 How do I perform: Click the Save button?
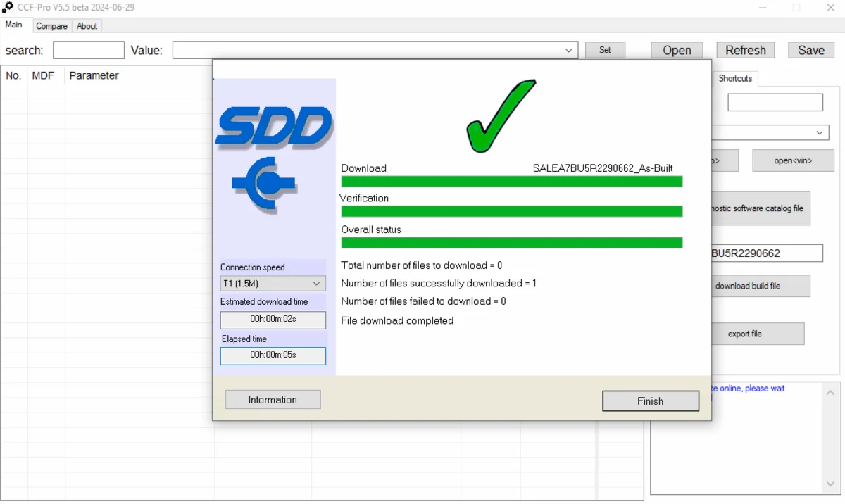(810, 50)
